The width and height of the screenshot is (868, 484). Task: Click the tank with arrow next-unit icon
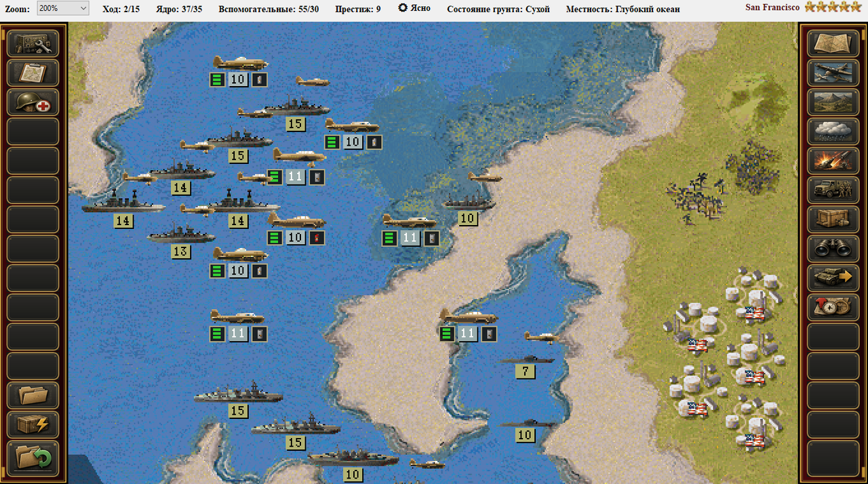pyautogui.click(x=834, y=277)
